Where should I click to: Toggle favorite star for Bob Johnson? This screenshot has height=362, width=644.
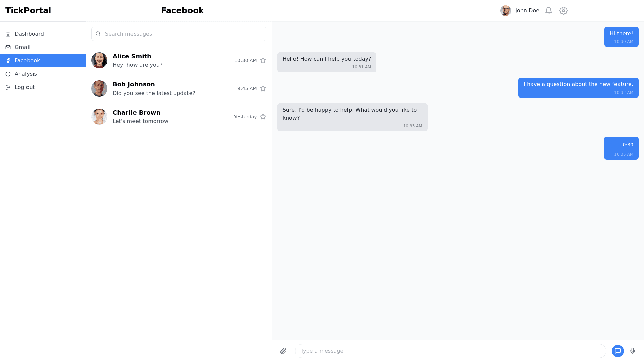(x=263, y=88)
